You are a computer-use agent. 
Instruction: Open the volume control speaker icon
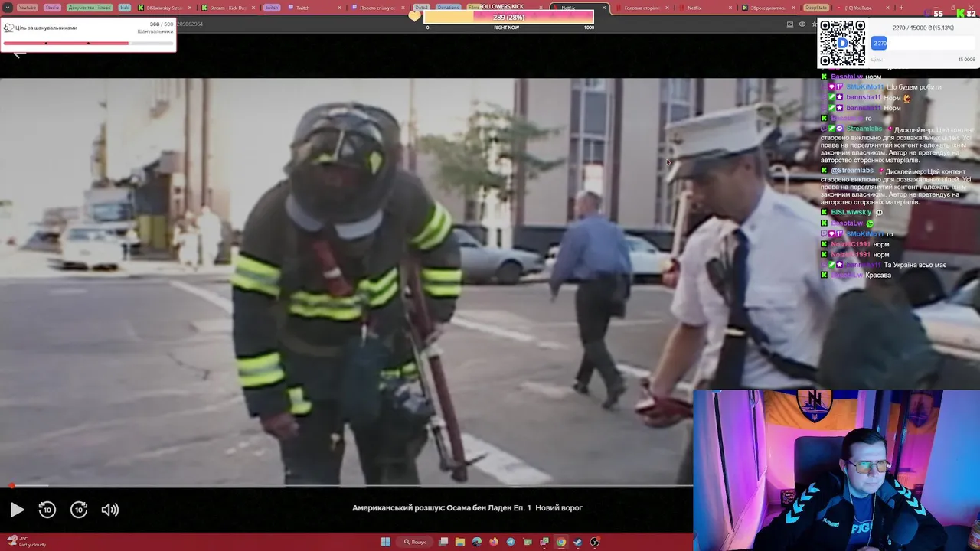[x=110, y=510]
